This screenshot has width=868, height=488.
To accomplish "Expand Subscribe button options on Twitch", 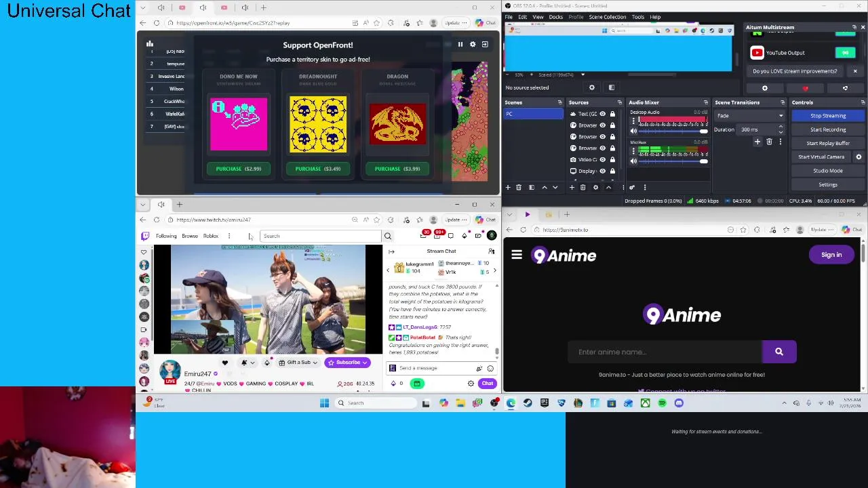I will point(364,363).
